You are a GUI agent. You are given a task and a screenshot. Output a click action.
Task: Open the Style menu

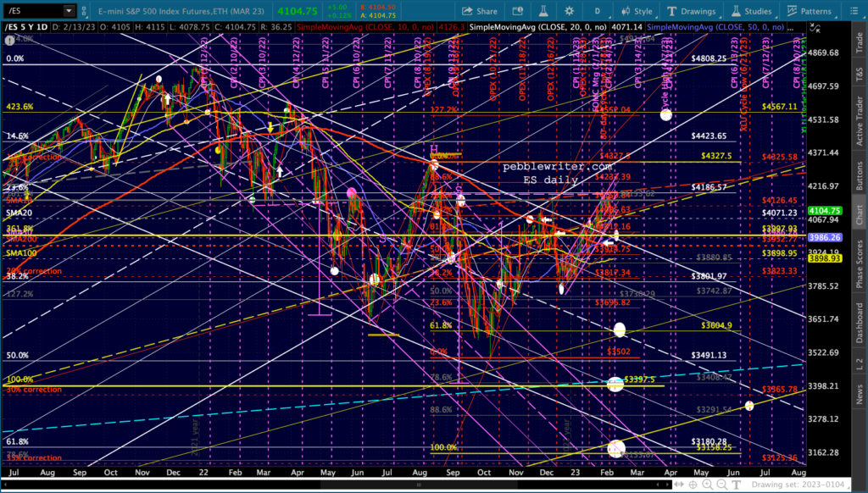[x=637, y=11]
